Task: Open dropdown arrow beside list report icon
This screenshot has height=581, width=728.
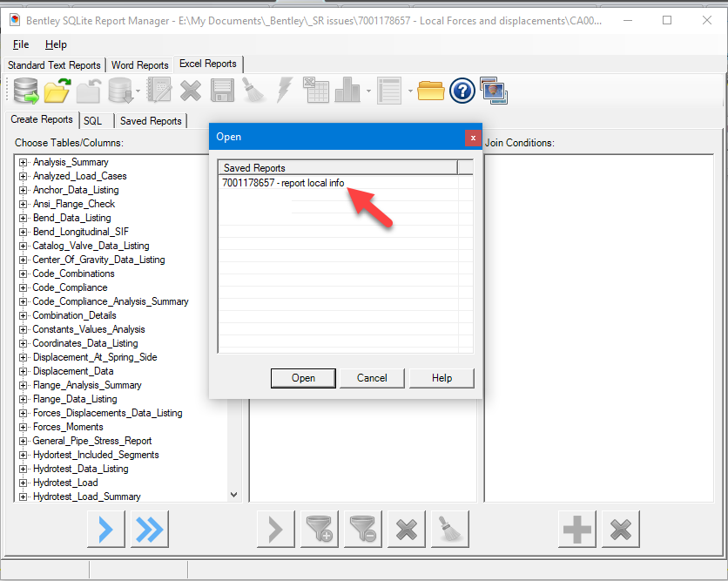Action: 410,91
